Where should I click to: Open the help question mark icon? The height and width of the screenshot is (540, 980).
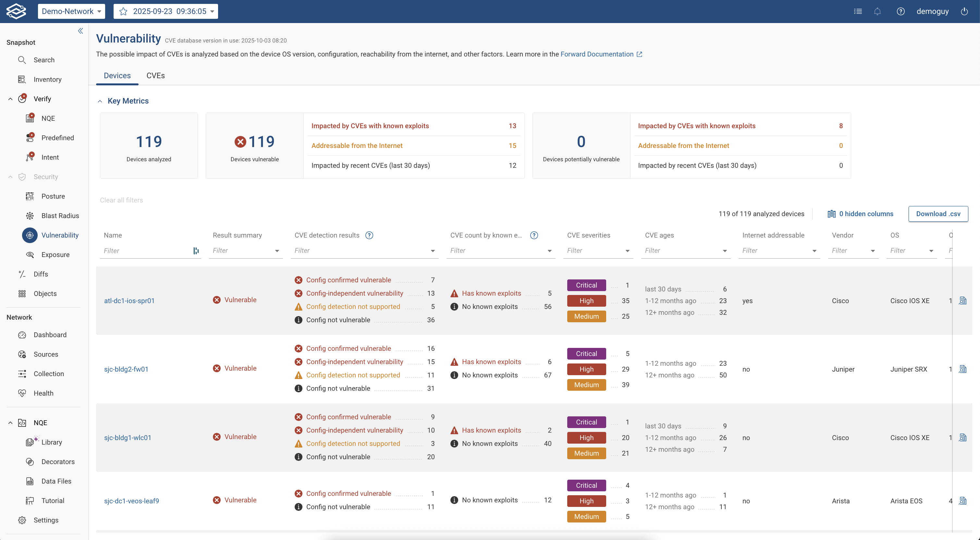pyautogui.click(x=900, y=11)
